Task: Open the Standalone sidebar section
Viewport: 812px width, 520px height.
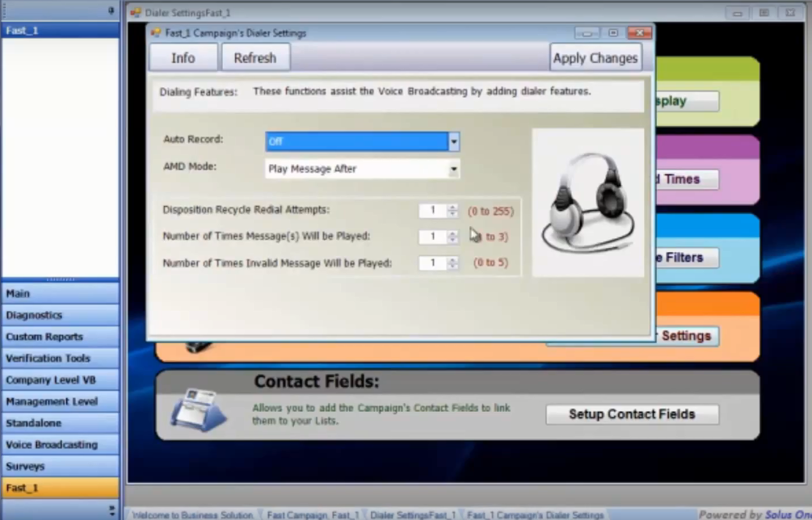Action: pos(61,423)
